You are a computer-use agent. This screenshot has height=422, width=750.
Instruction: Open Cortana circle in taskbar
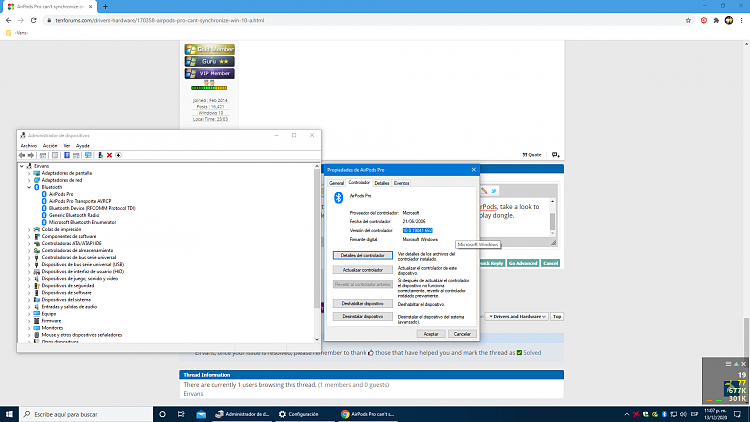click(162, 414)
